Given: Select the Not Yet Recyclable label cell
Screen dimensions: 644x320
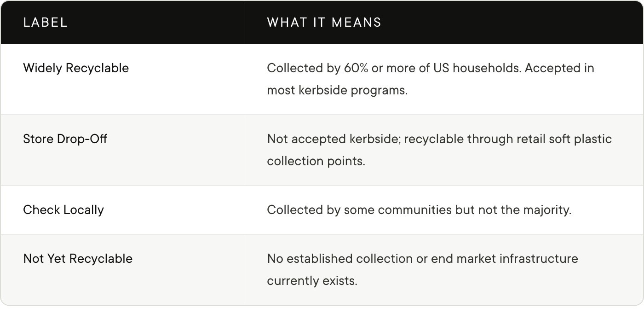Looking at the screenshot, I should pyautogui.click(x=122, y=269).
